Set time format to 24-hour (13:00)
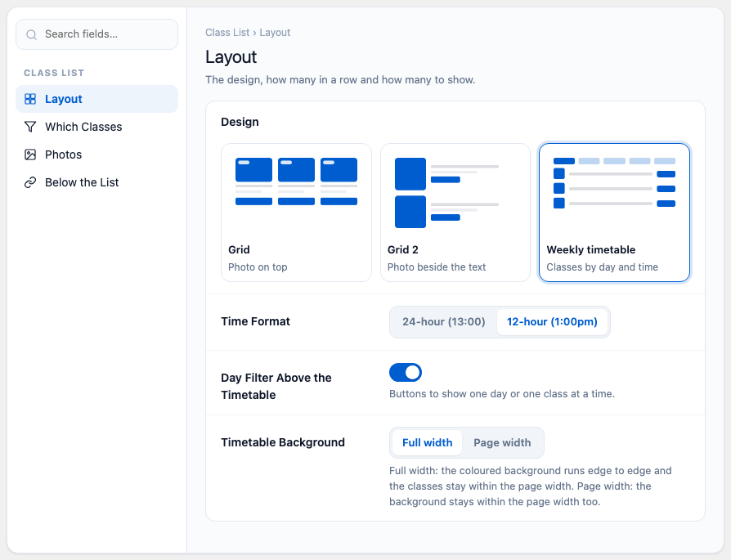The height and width of the screenshot is (560, 731). click(x=444, y=322)
